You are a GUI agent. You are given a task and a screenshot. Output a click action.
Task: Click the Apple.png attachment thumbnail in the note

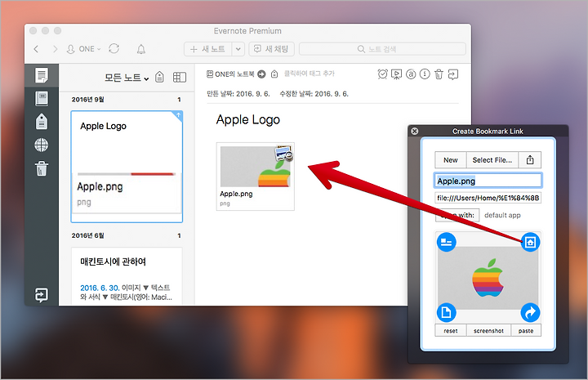[x=256, y=177]
